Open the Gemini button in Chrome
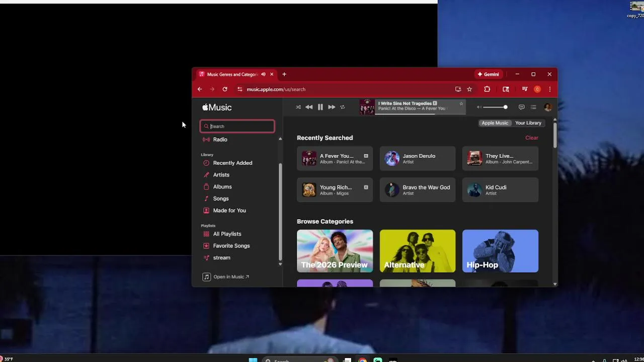This screenshot has width=644, height=362. tap(488, 74)
